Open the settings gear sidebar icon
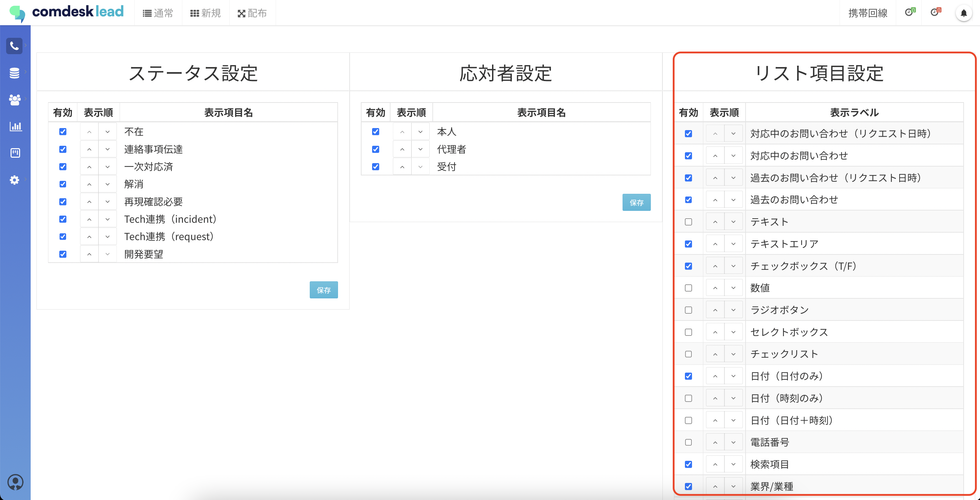The height and width of the screenshot is (500, 980). point(14,180)
